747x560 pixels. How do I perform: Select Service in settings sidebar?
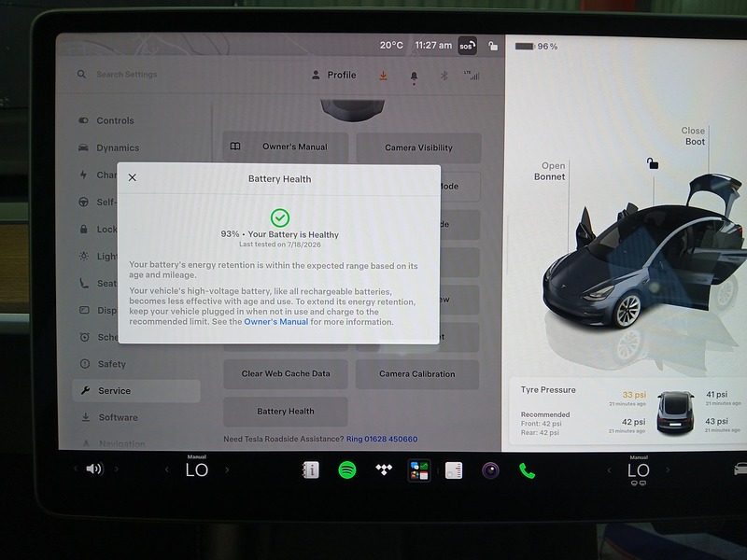pos(136,391)
